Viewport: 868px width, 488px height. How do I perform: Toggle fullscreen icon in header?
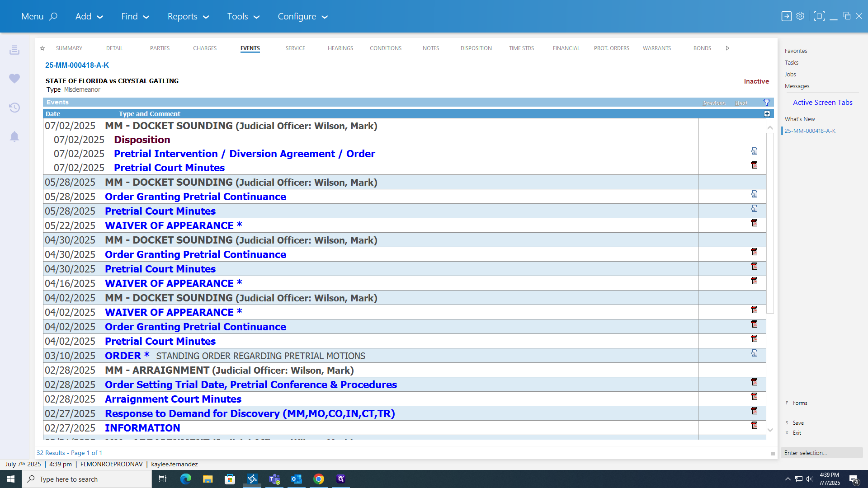(819, 16)
